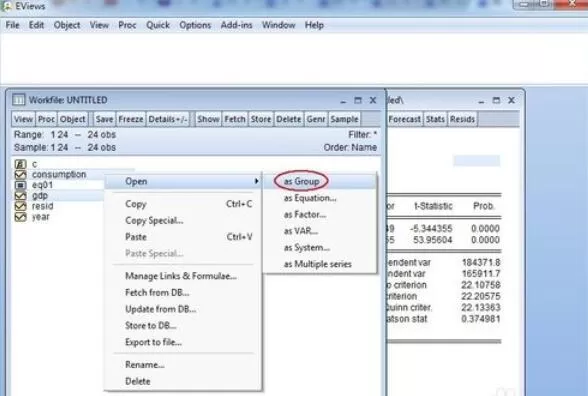Select the year series name

(40, 217)
